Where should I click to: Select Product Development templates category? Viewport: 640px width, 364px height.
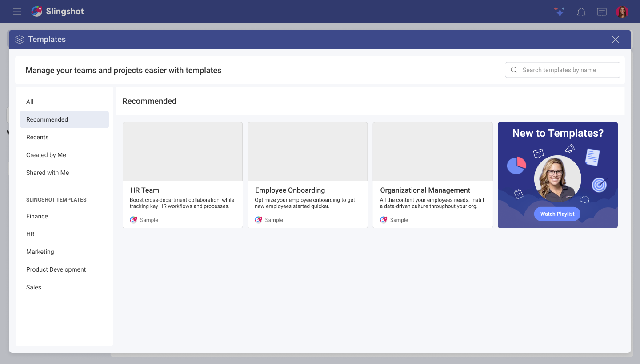(64, 269)
